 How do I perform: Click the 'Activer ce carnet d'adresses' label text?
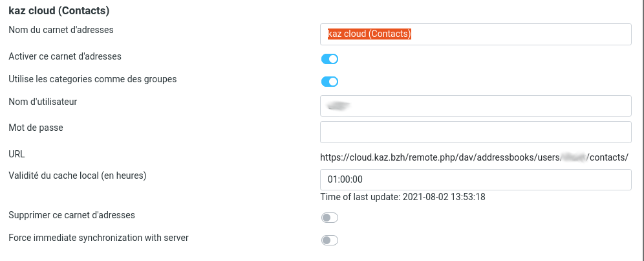pos(65,56)
